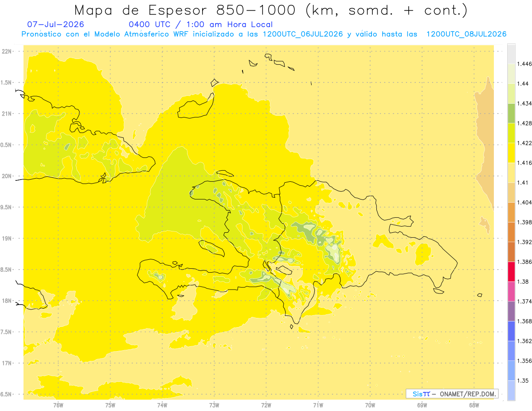Click the '20N' latitude label
Image resolution: width=532 pixels, height=411 pixels.
click(8, 176)
